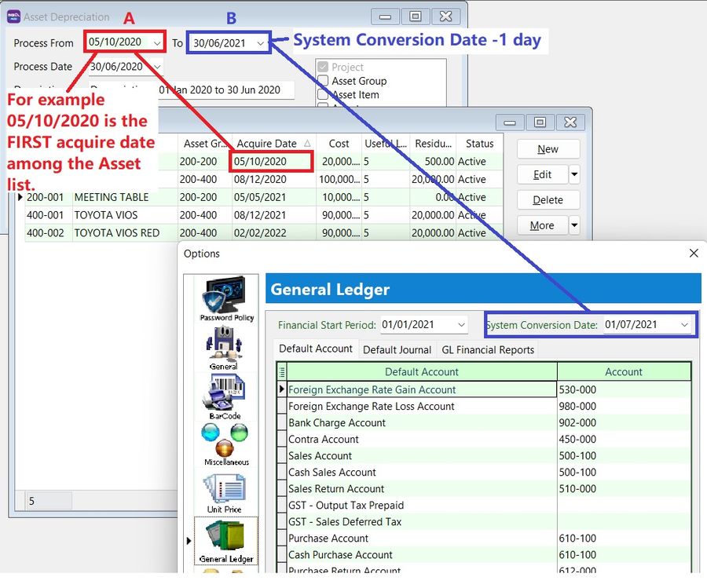
Task: Tick the Asset Item checkbox
Action: click(x=323, y=95)
